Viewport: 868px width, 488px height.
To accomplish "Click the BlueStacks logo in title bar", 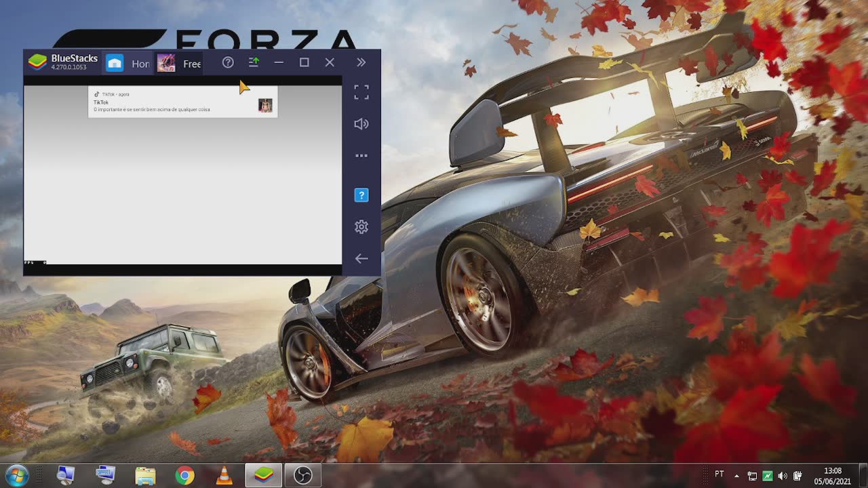I will (37, 62).
